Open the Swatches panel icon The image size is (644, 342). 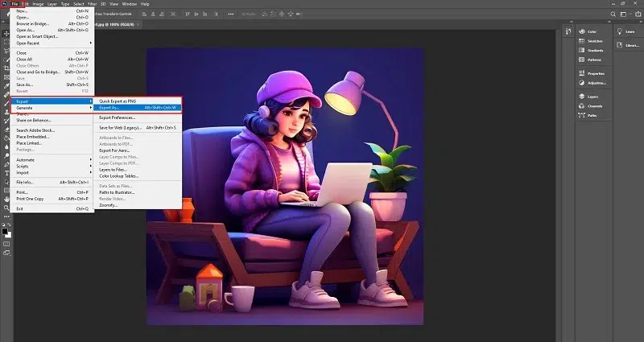coord(581,41)
